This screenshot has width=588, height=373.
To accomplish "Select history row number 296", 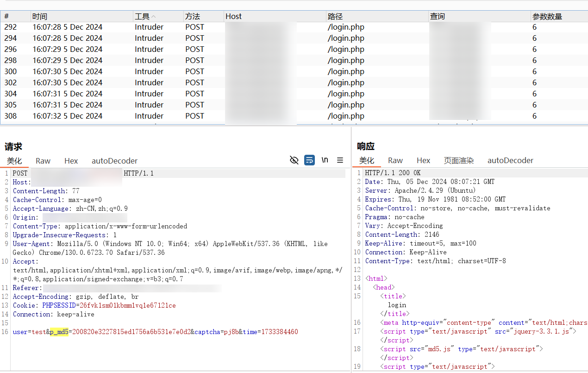I will point(294,49).
